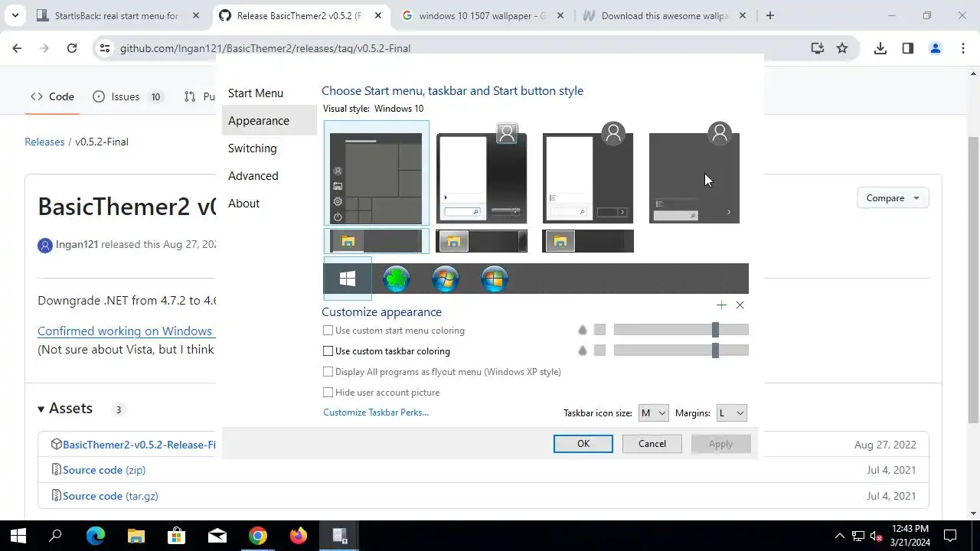
Task: Open Chrome three-dot menu
Action: [x=963, y=48]
